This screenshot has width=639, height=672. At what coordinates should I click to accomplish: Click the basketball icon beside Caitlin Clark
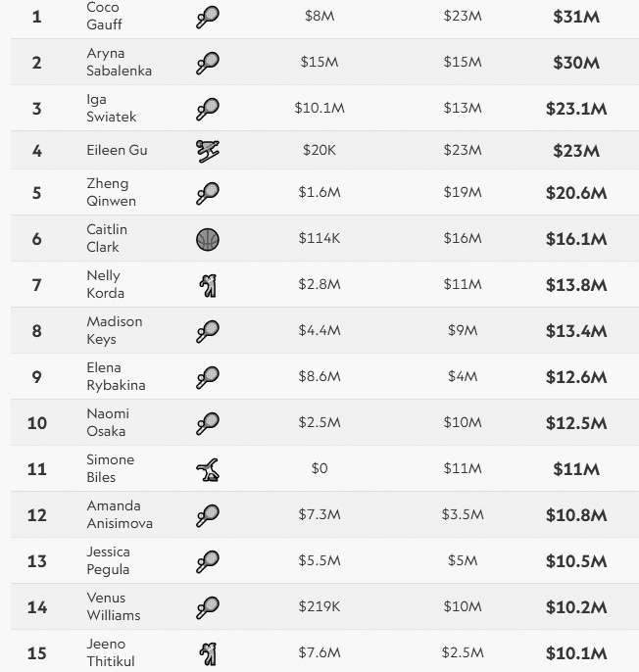click(x=207, y=239)
